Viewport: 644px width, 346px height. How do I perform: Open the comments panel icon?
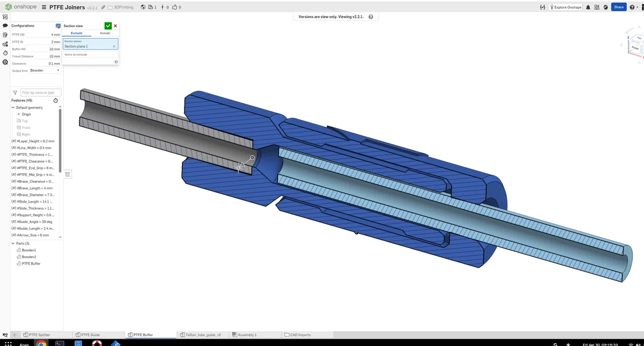tap(5, 25)
